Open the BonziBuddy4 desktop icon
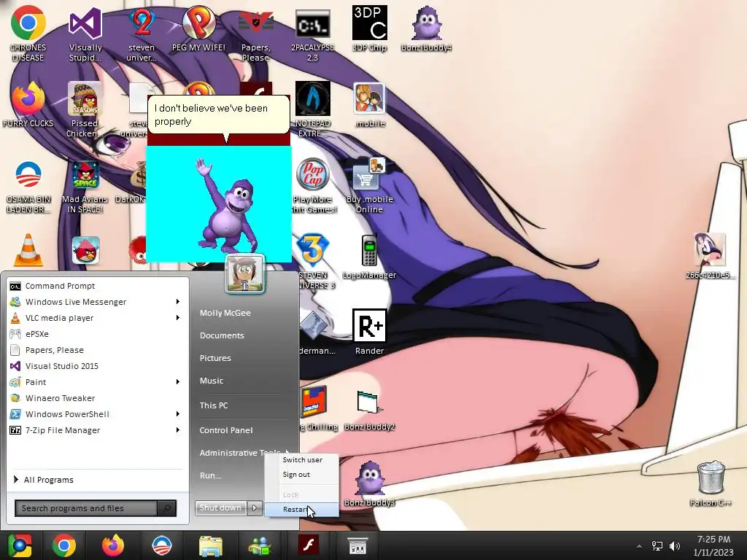Screen dimensions: 747x560 click(426, 28)
